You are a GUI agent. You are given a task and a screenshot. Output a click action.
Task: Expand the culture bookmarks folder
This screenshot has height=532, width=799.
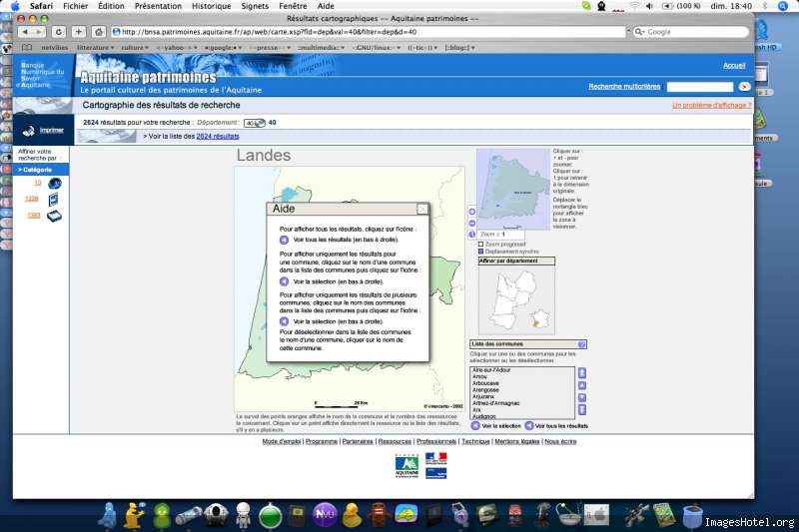point(135,47)
